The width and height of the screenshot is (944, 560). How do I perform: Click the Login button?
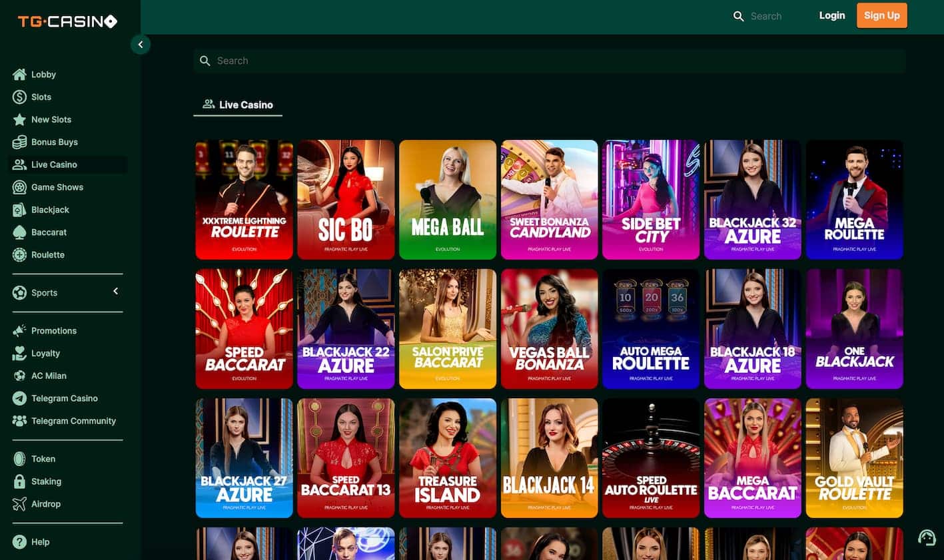click(x=832, y=15)
